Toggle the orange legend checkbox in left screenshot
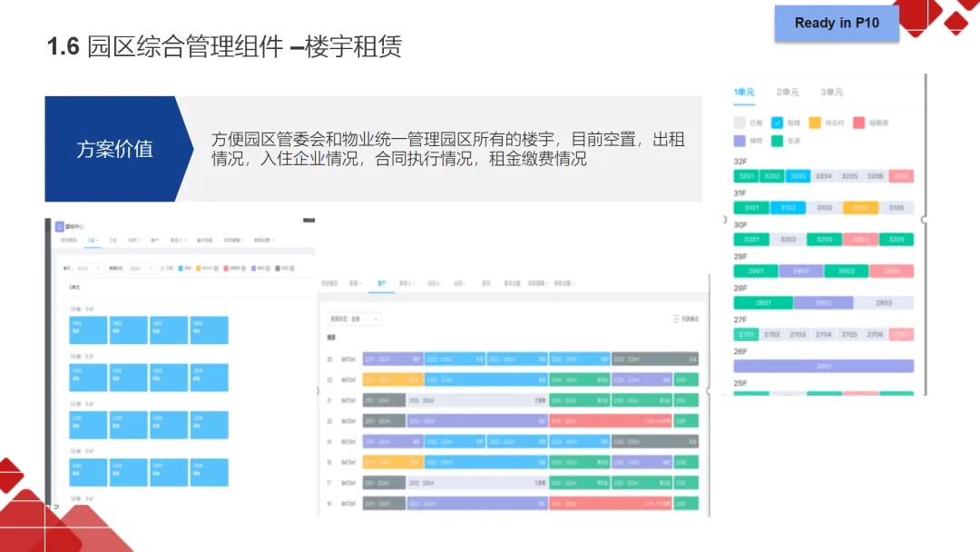 point(199,268)
